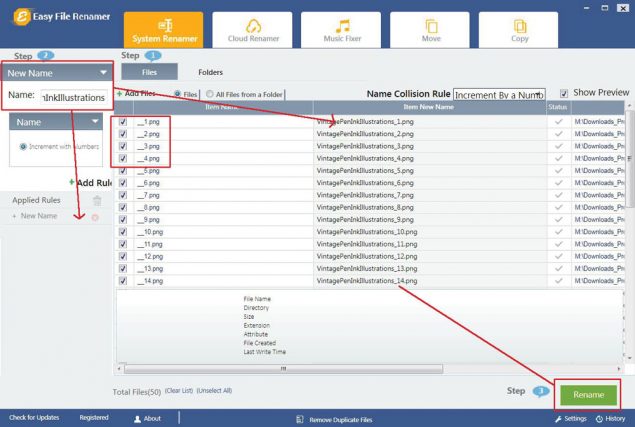
Task: Open the Music Fixer tab
Action: pyautogui.click(x=341, y=30)
